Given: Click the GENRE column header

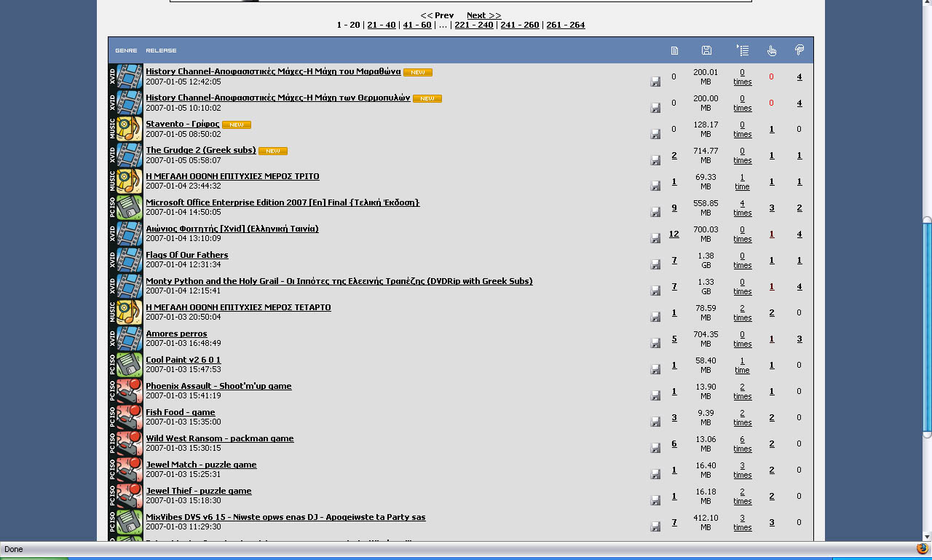Looking at the screenshot, I should pyautogui.click(x=126, y=50).
